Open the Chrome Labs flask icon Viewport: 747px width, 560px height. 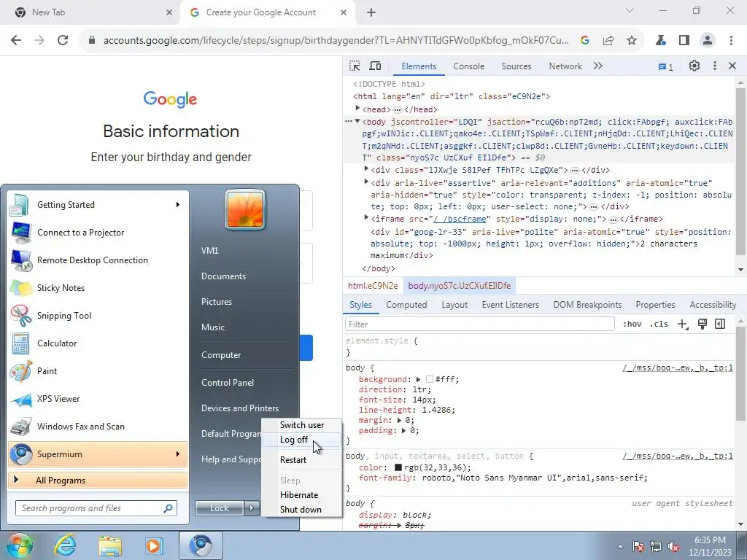tap(660, 41)
